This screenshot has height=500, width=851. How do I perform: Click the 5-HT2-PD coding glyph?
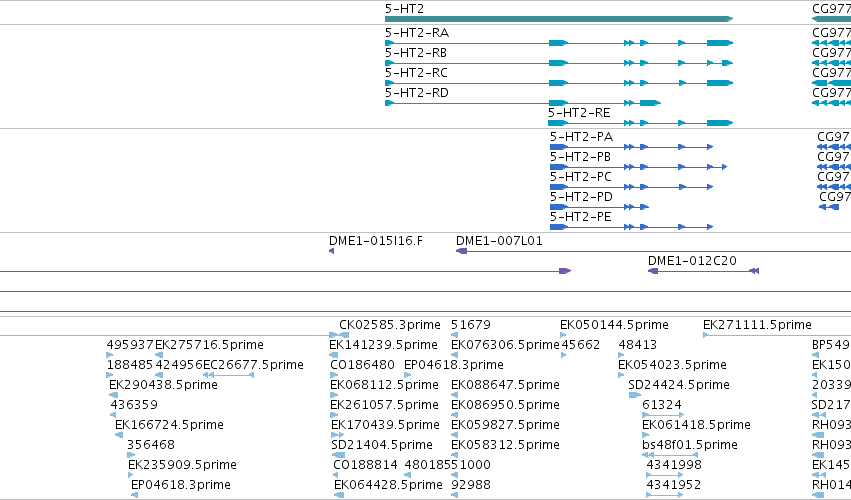(x=599, y=207)
